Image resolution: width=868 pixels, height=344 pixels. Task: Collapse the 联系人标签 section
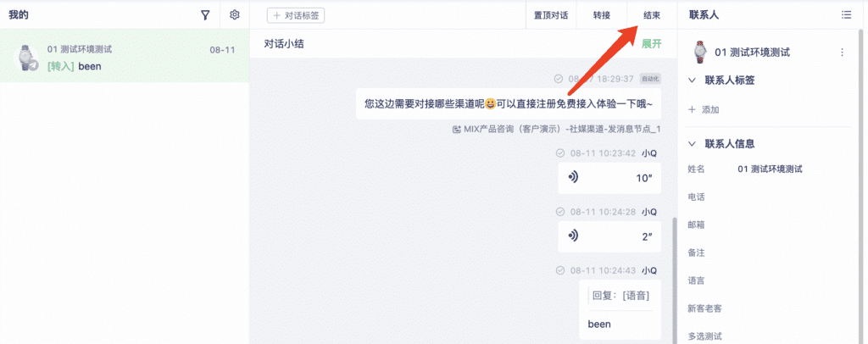[x=692, y=80]
